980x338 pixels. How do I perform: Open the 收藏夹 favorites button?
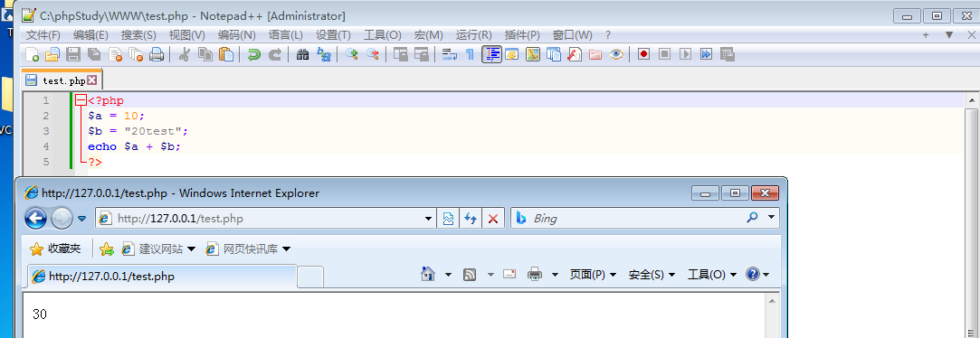tap(55, 249)
